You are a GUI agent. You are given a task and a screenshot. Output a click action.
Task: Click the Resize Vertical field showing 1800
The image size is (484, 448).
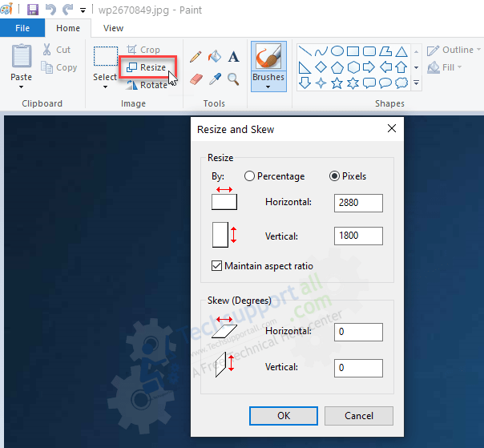358,236
